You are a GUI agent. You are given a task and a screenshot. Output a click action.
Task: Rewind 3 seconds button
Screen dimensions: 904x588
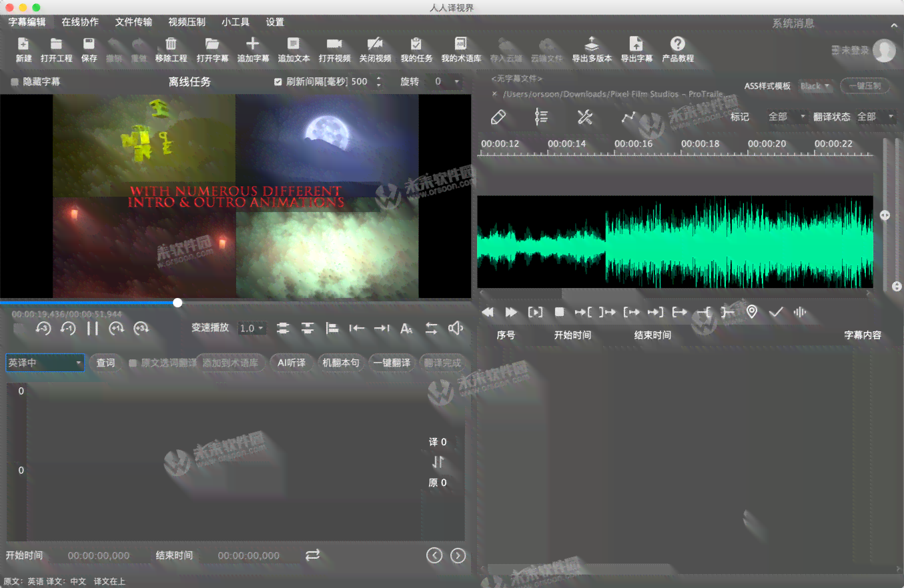point(43,328)
